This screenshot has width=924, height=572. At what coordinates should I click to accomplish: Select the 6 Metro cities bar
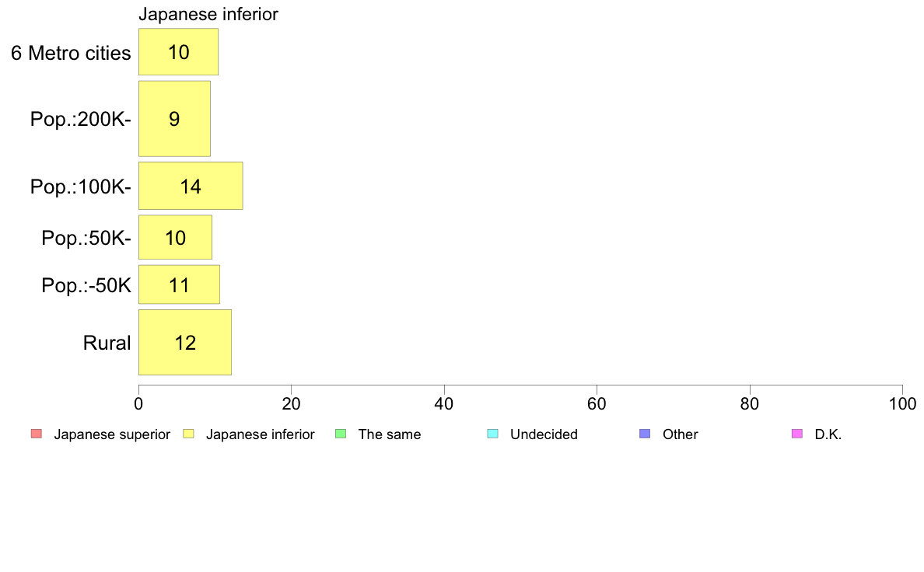179,52
